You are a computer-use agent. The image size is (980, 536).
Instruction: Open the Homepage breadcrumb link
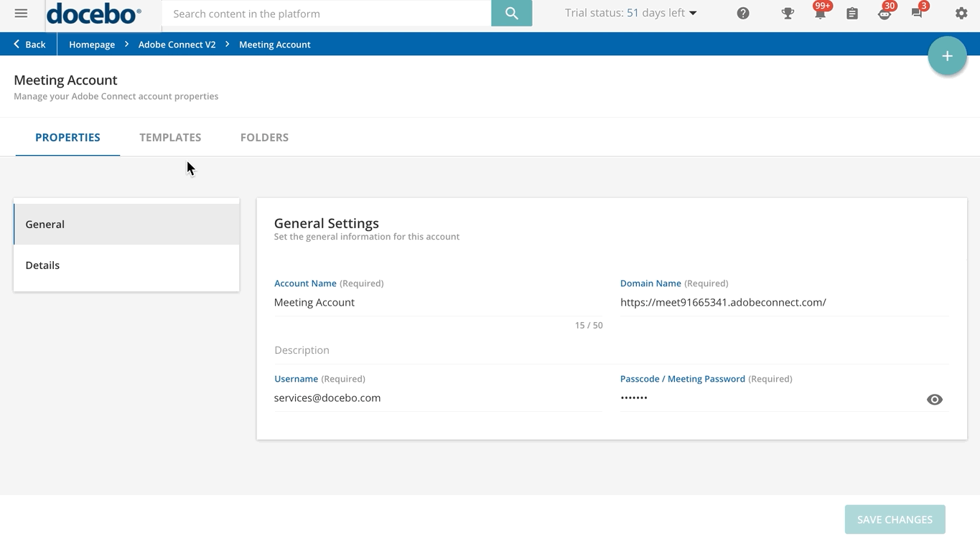point(92,44)
